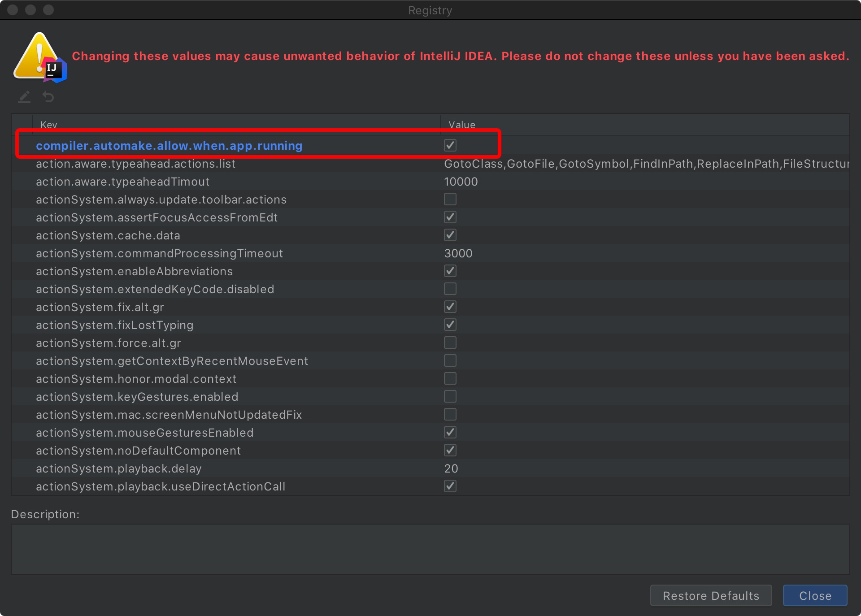The image size is (861, 616).
Task: Click the revert value icon
Action: click(x=48, y=97)
